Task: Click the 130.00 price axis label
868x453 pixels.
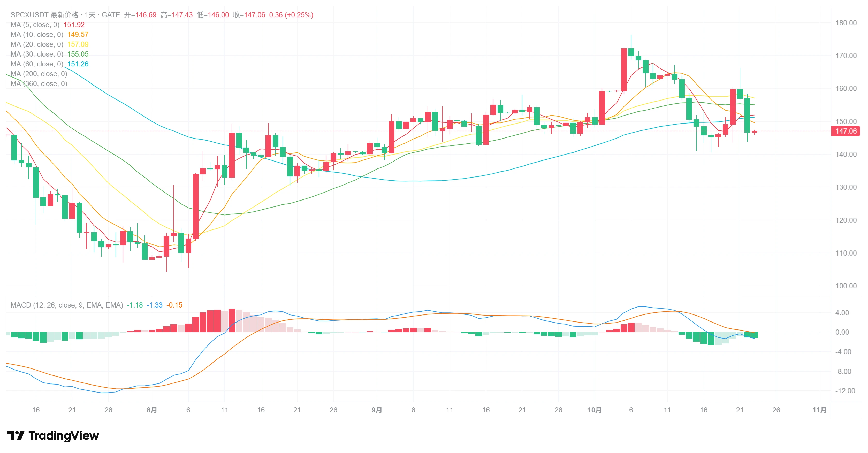Action: [x=846, y=187]
